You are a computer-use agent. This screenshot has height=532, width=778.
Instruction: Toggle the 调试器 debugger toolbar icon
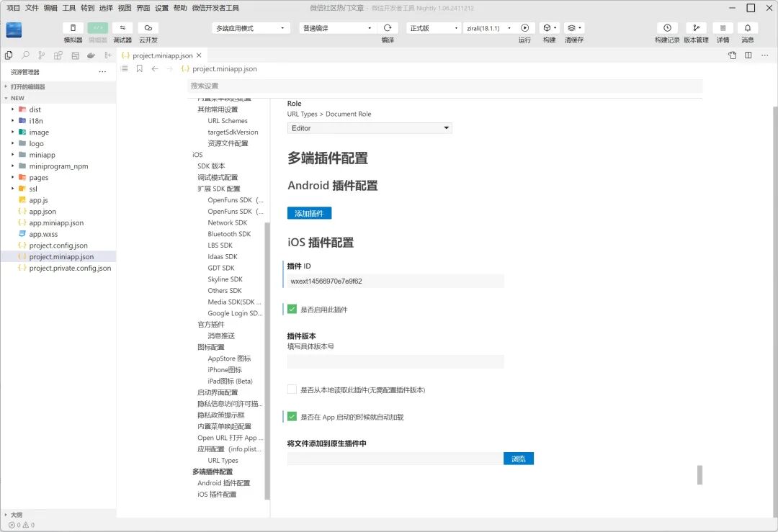(x=122, y=28)
